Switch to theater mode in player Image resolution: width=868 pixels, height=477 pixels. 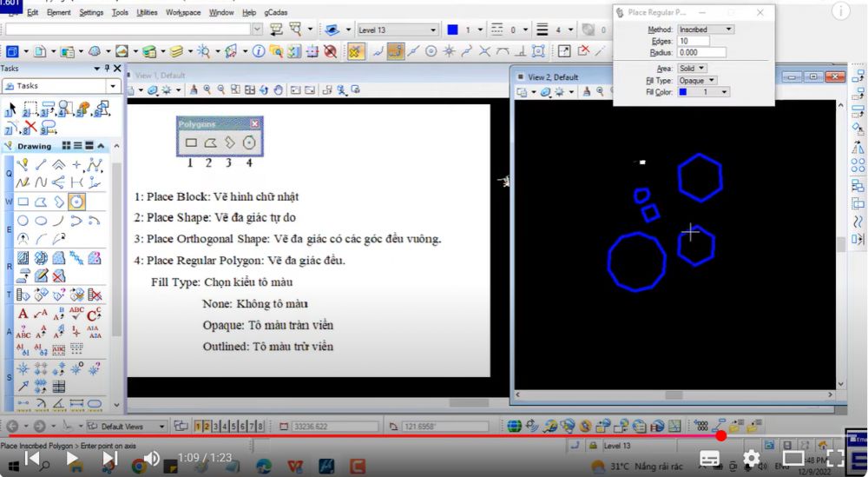(793, 458)
